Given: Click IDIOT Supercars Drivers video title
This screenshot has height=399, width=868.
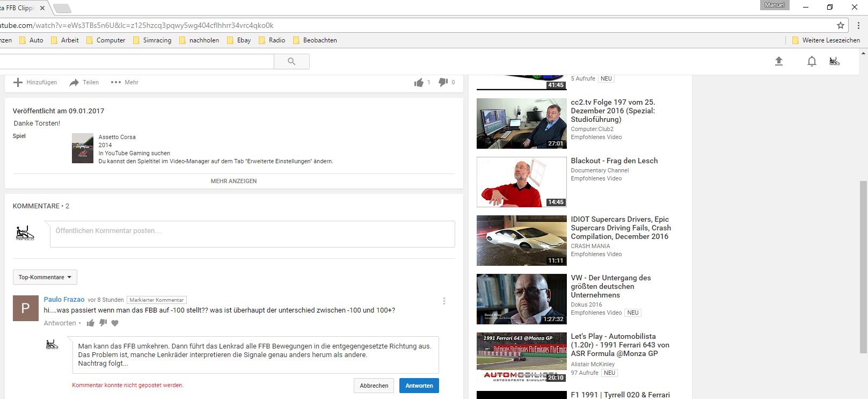Looking at the screenshot, I should point(621,228).
